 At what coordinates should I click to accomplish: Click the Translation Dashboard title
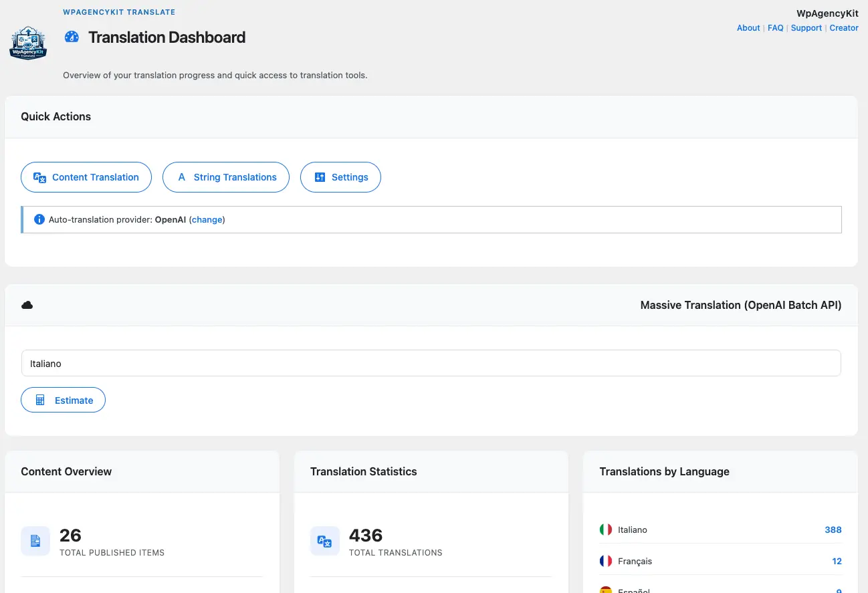click(167, 37)
